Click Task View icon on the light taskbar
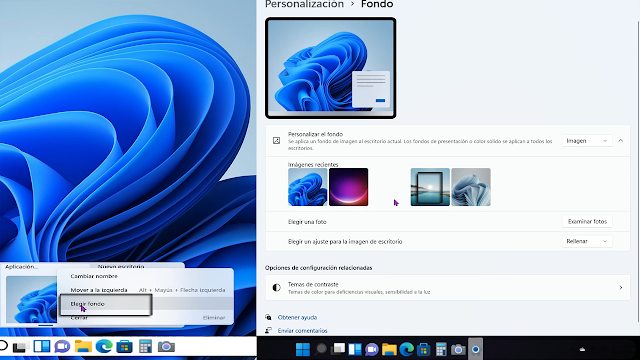Screen dimensions: 640x360 [20, 347]
